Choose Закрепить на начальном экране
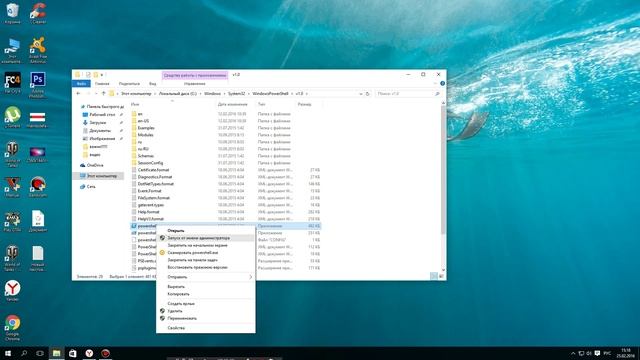 pyautogui.click(x=206, y=245)
